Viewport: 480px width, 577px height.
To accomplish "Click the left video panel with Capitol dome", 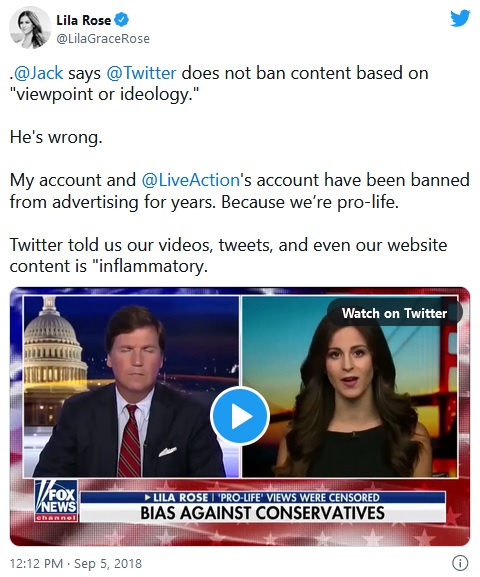I will pyautogui.click(x=131, y=386).
